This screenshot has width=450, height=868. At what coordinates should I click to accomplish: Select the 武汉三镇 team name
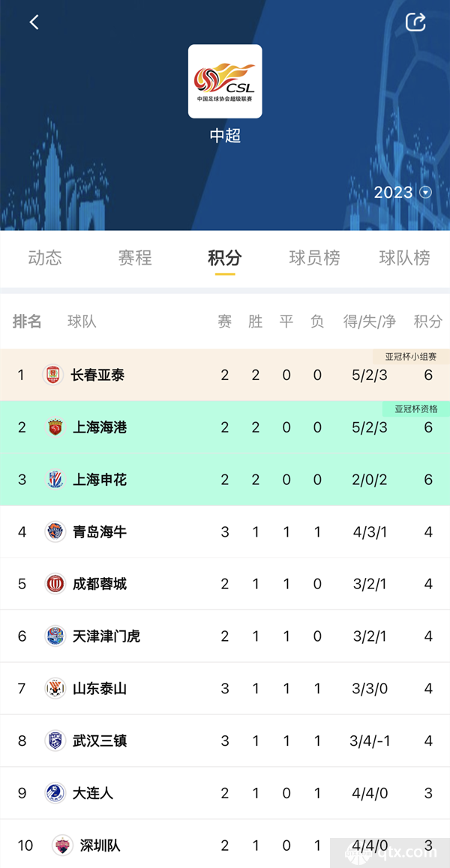click(100, 741)
